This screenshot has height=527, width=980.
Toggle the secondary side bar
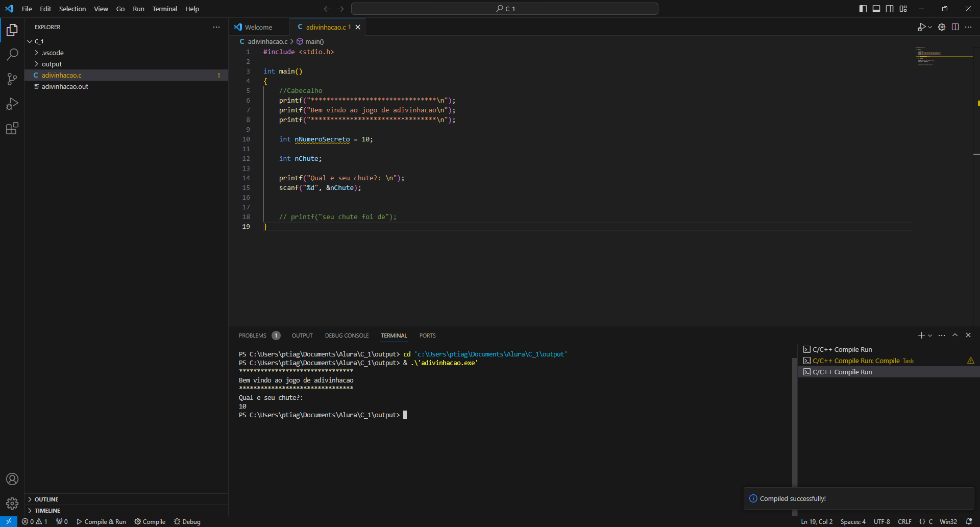click(890, 9)
